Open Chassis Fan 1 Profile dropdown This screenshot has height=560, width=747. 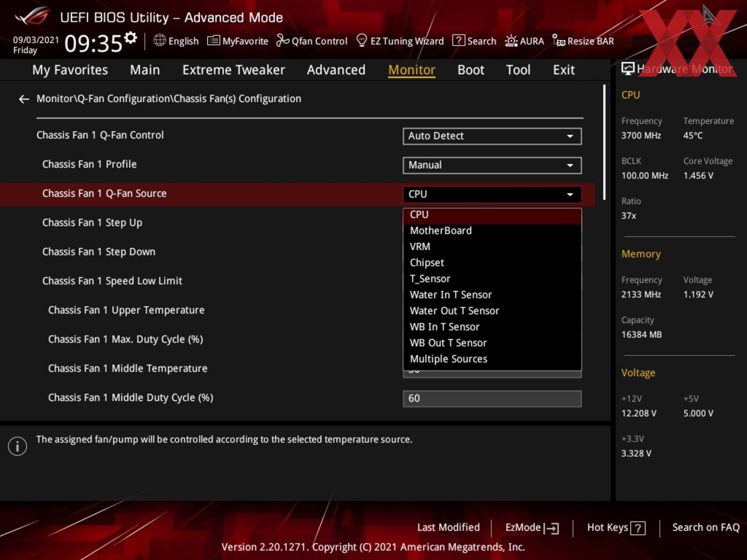coord(492,165)
